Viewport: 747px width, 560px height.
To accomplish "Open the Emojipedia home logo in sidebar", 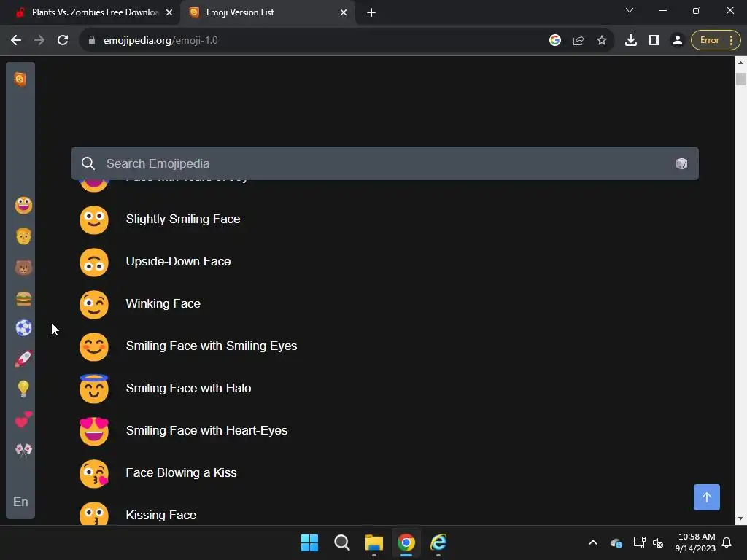I will coord(20,79).
